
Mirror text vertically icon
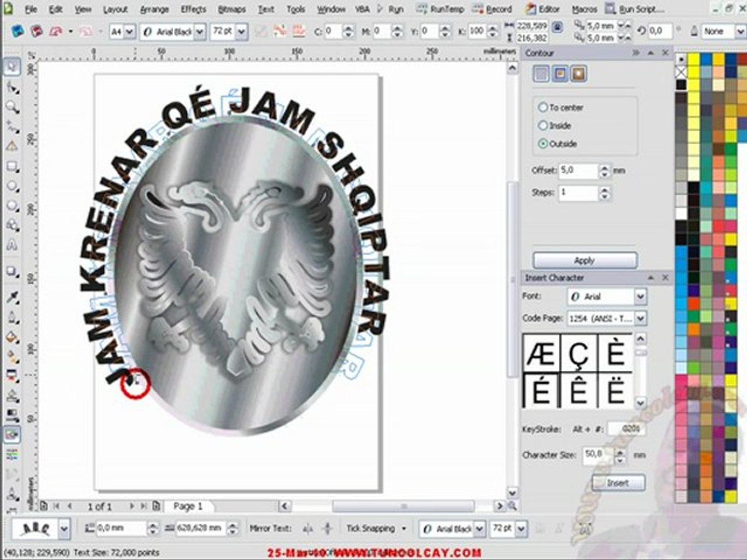pyautogui.click(x=327, y=528)
